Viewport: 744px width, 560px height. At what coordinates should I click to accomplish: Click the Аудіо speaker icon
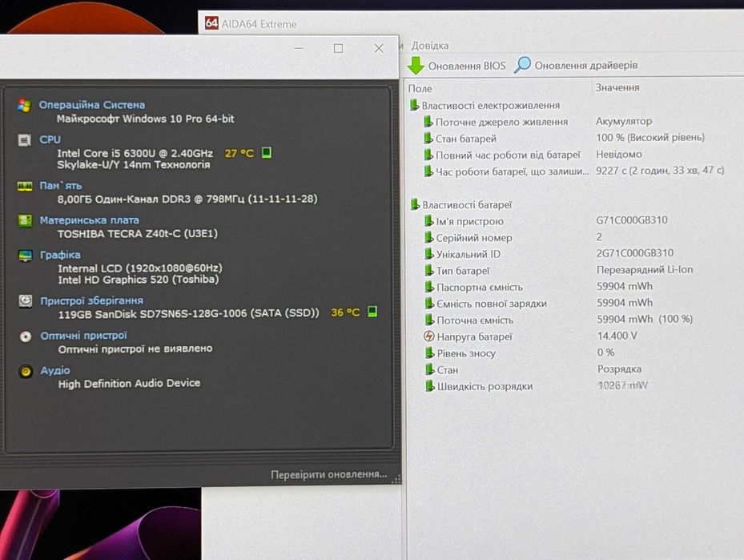pos(26,371)
